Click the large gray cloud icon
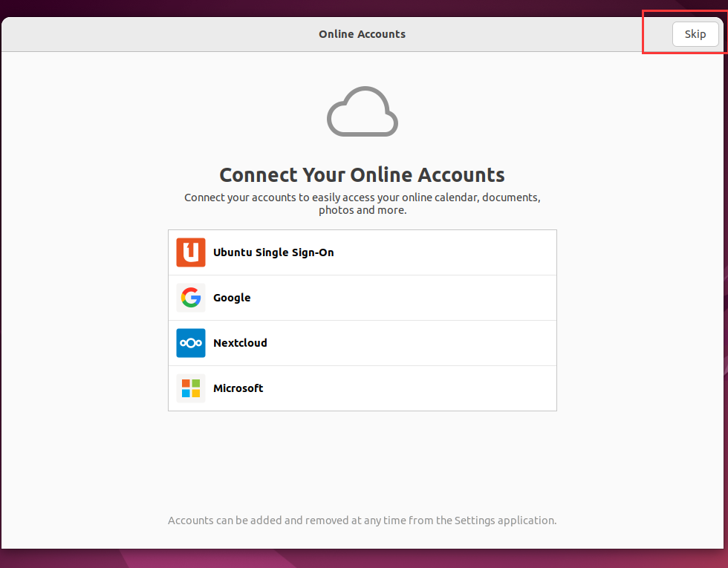 coord(363,112)
